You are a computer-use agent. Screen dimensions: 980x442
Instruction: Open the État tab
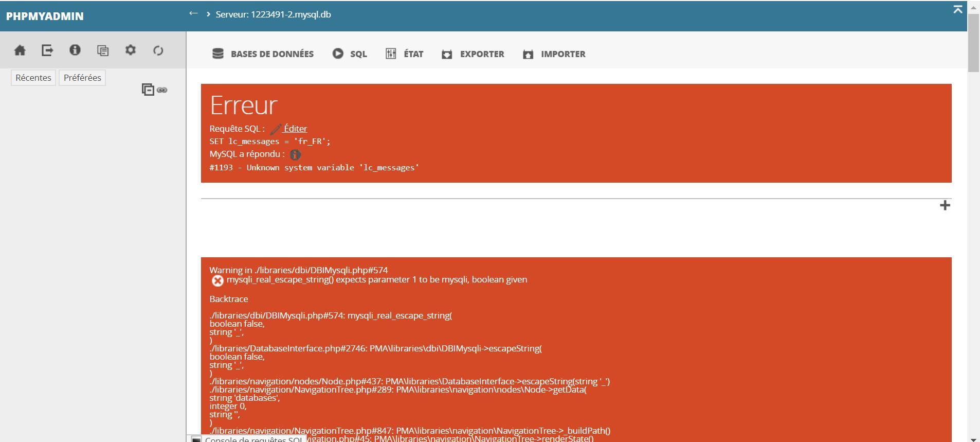[x=405, y=54]
